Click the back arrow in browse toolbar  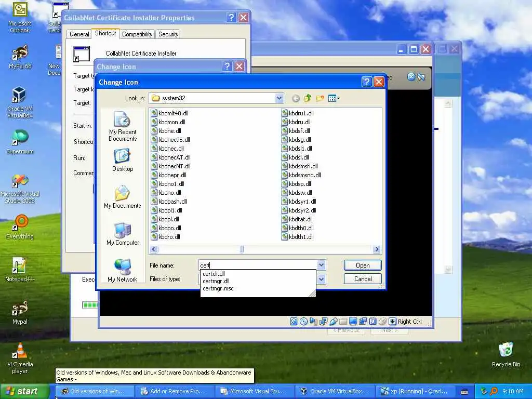coord(296,98)
